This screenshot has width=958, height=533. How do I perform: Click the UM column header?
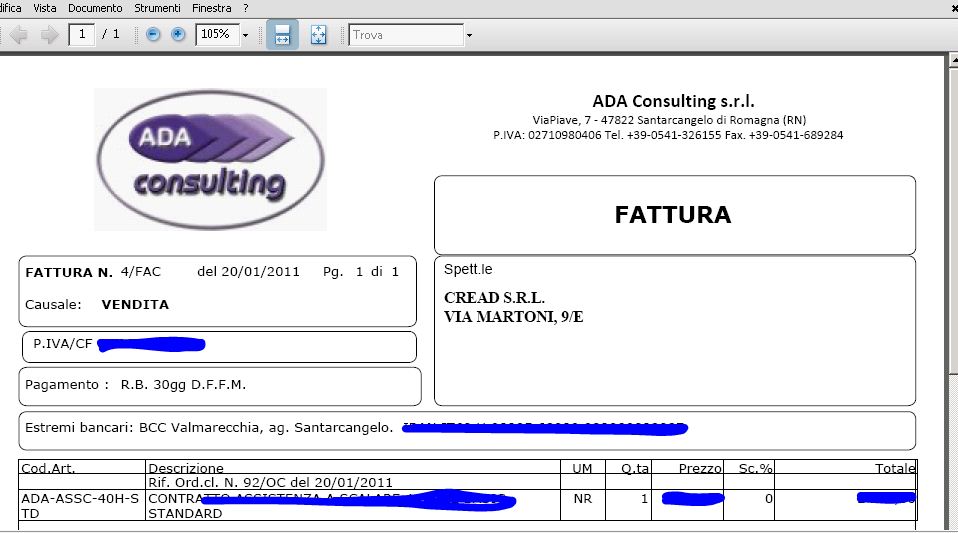pos(582,468)
